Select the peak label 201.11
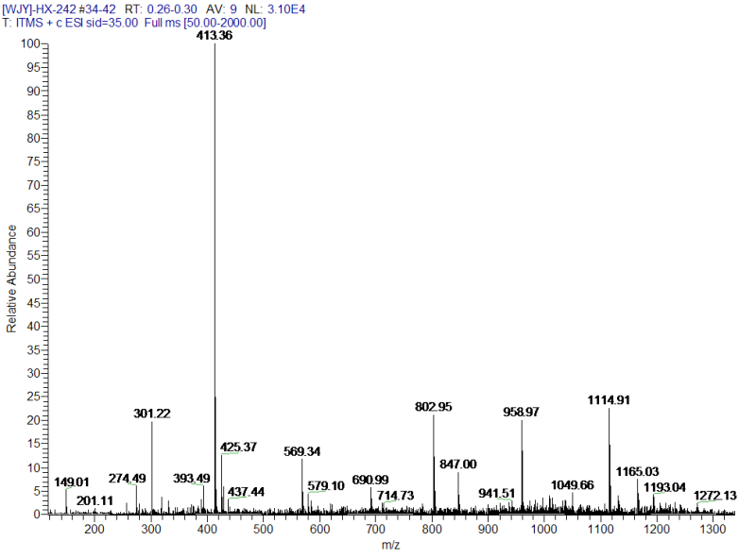This screenshot has width=756, height=558. (x=94, y=500)
